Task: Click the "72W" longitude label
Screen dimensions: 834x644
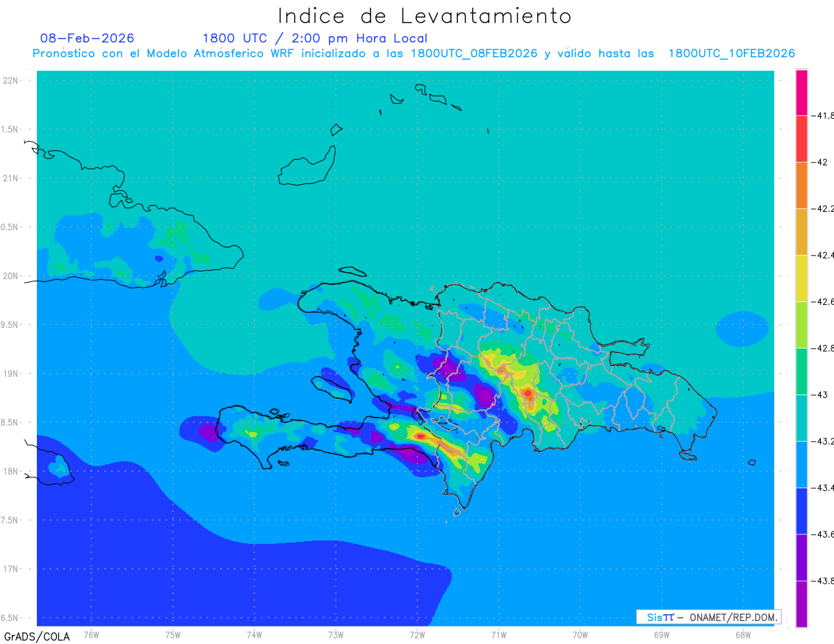Action: [x=417, y=634]
